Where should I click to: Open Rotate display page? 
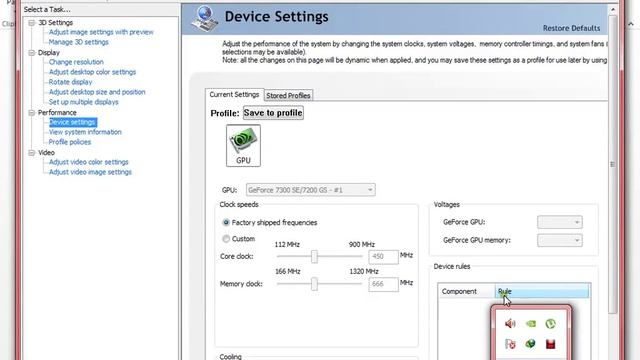coord(71,82)
